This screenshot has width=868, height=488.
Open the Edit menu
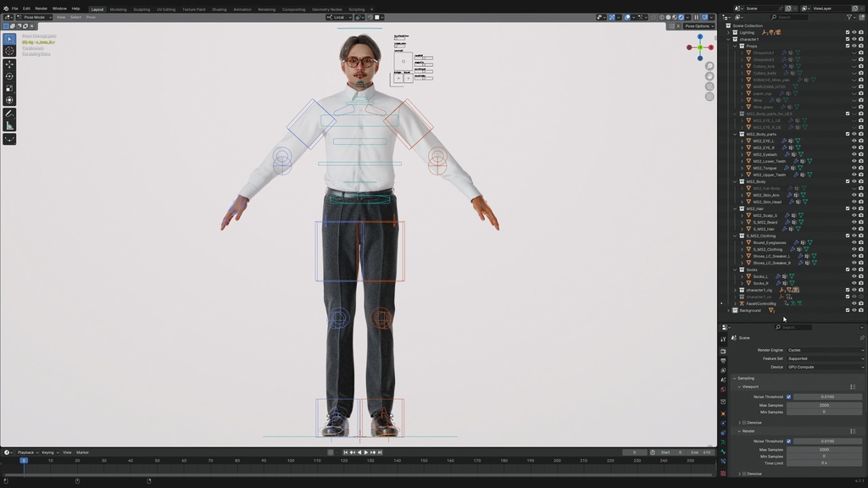point(25,8)
